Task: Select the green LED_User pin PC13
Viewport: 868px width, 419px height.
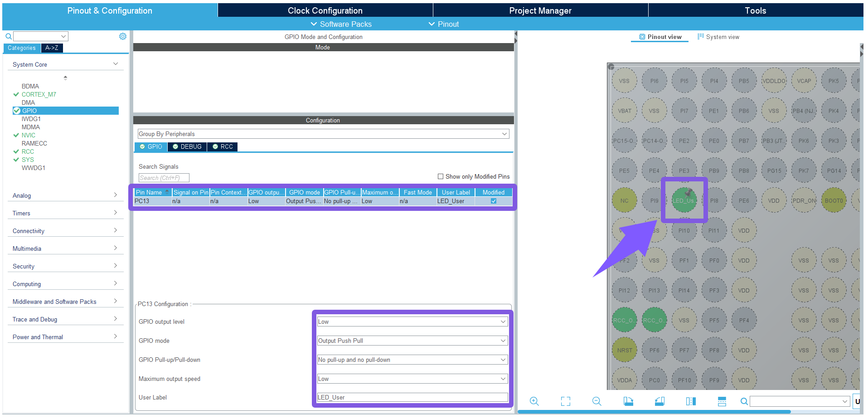Action: pyautogui.click(x=684, y=200)
